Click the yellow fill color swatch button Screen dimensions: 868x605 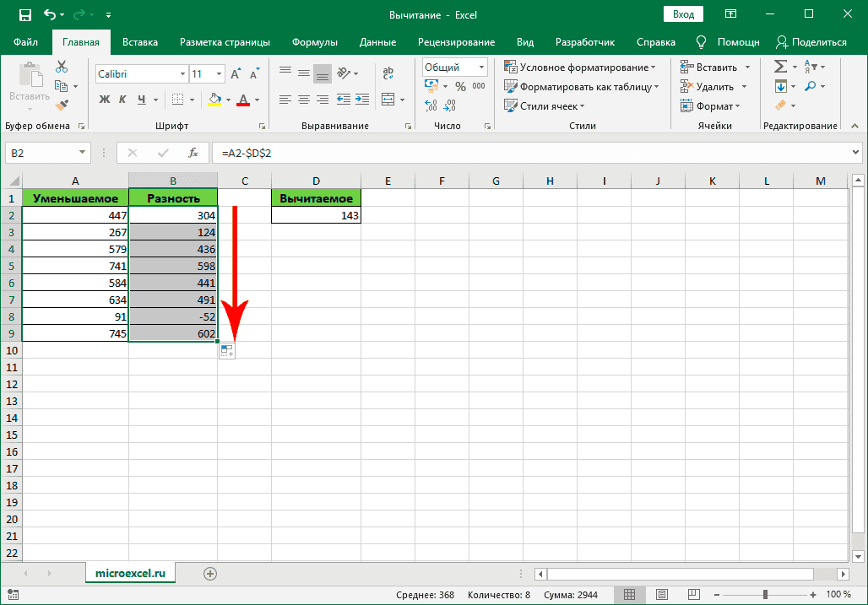pos(214,100)
